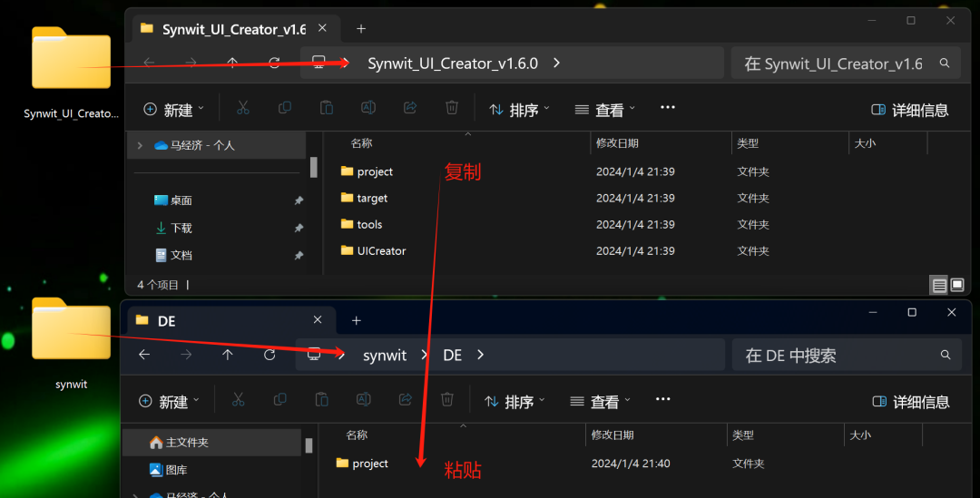This screenshot has height=498, width=980.
Task: Add new tab in DE window
Action: pyautogui.click(x=357, y=320)
